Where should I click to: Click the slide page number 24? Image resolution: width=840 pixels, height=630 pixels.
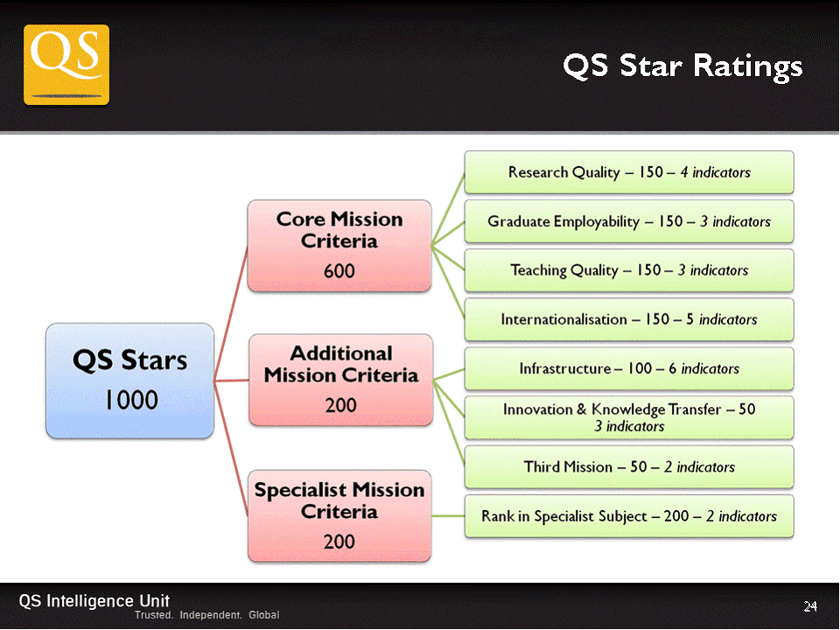[x=810, y=606]
